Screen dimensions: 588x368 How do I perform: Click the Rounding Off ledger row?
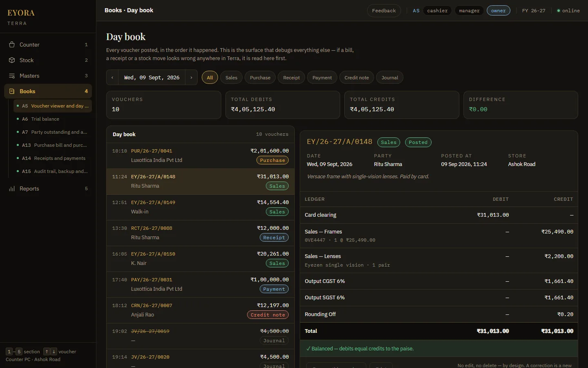point(439,314)
